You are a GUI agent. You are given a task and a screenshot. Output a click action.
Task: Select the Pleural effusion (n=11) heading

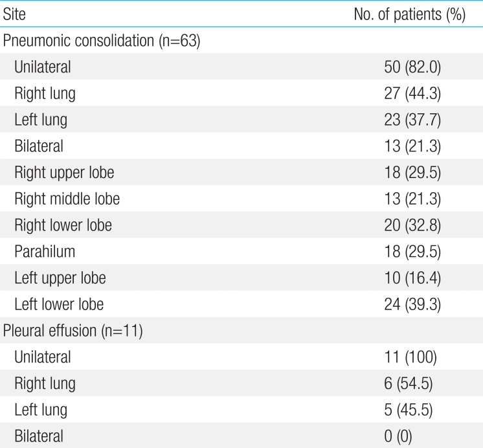click(x=73, y=331)
